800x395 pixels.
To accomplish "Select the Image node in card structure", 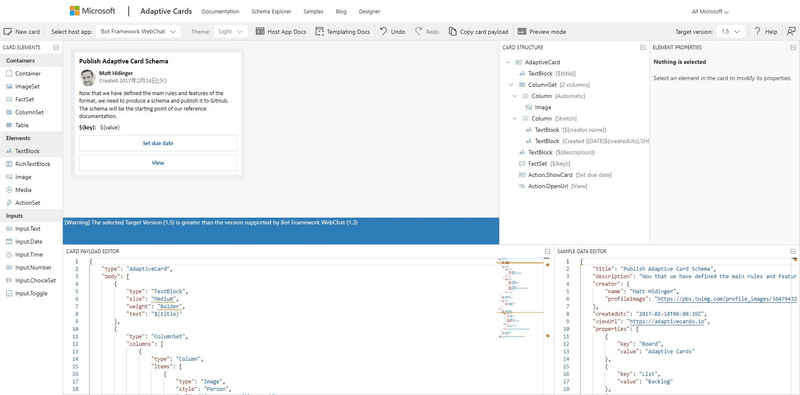I will tap(538, 107).
